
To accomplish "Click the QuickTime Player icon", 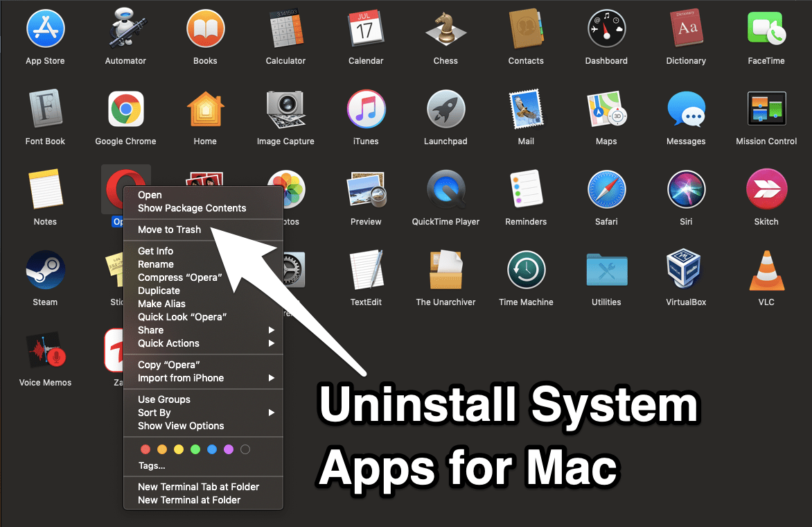I will (445, 189).
